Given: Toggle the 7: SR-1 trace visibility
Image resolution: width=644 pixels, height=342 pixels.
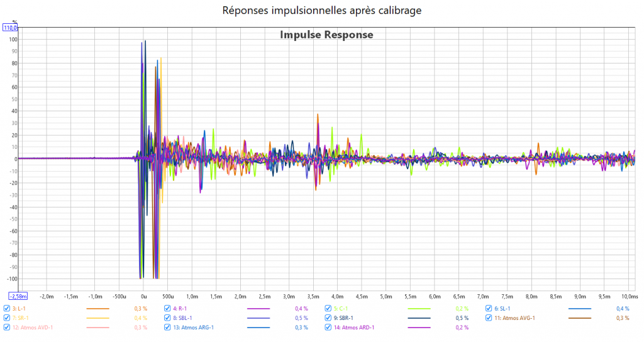Looking at the screenshot, I should [x=7, y=318].
